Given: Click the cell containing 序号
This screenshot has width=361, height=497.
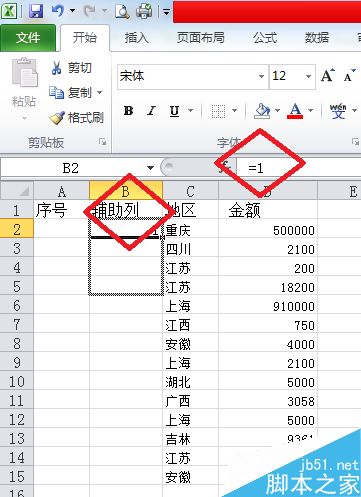Looking at the screenshot, I should coord(61,210).
